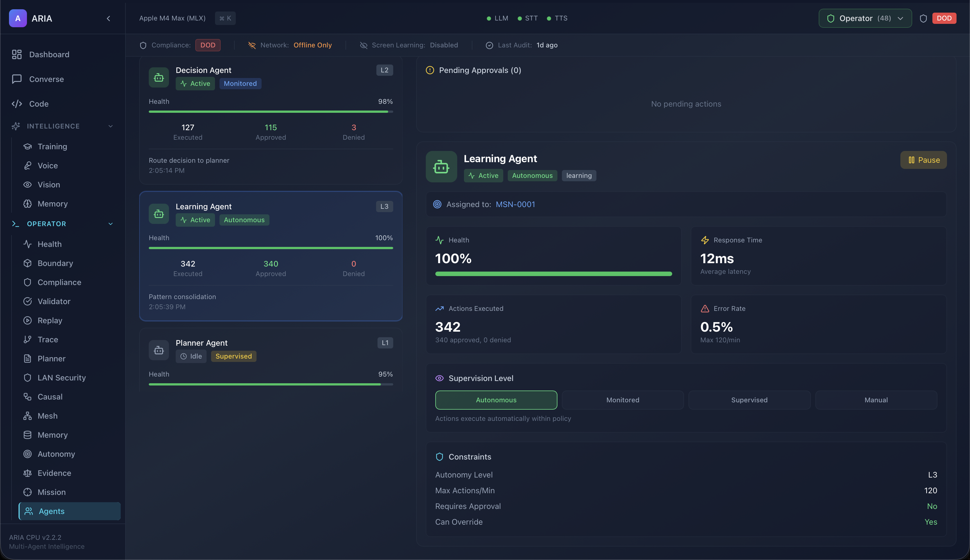
Task: Select the Voice icon under Intelligence
Action: tap(28, 165)
